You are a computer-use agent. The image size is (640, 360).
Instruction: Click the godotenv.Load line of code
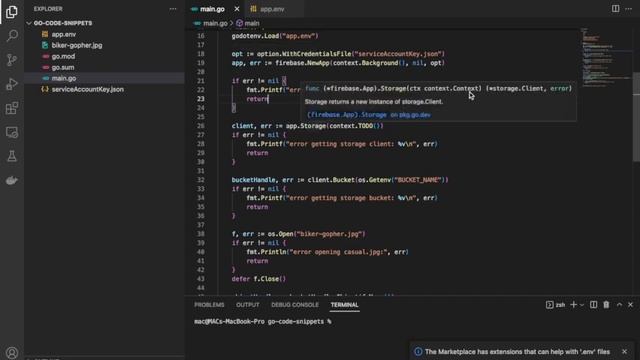(275, 36)
